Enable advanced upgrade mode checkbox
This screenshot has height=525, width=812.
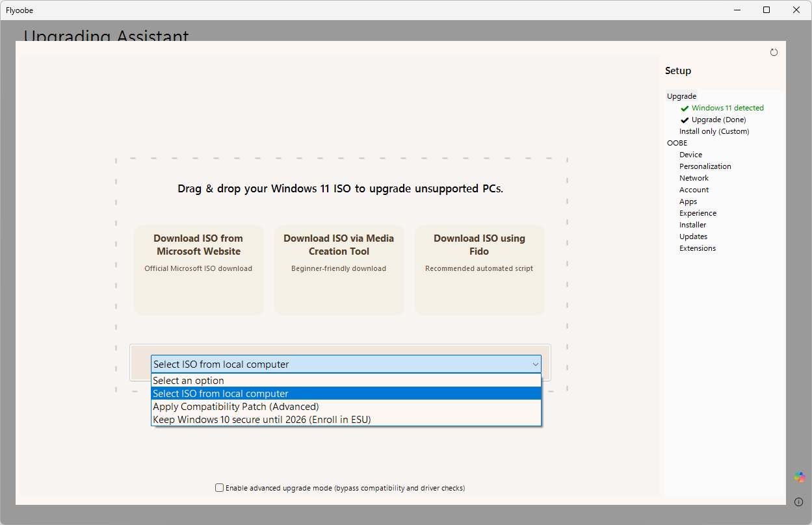coord(220,488)
